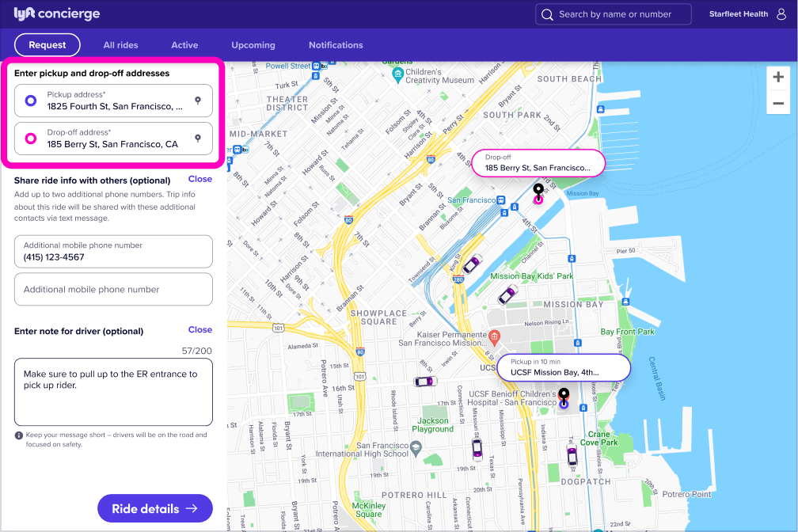The height and width of the screenshot is (532, 798).
Task: Click the search magnifier icon
Action: [x=547, y=14]
